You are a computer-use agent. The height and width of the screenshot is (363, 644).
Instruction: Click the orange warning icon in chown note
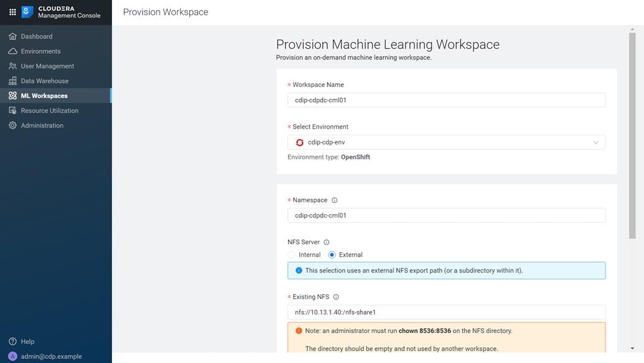coord(299,331)
